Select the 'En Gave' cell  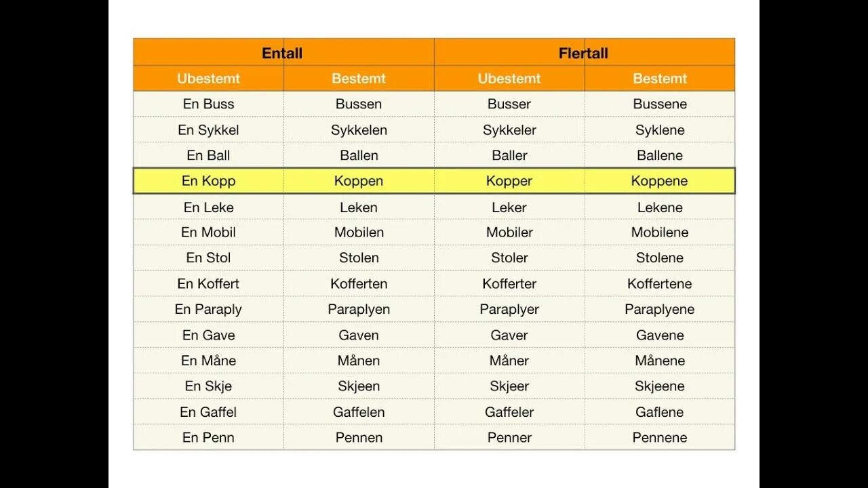point(209,335)
